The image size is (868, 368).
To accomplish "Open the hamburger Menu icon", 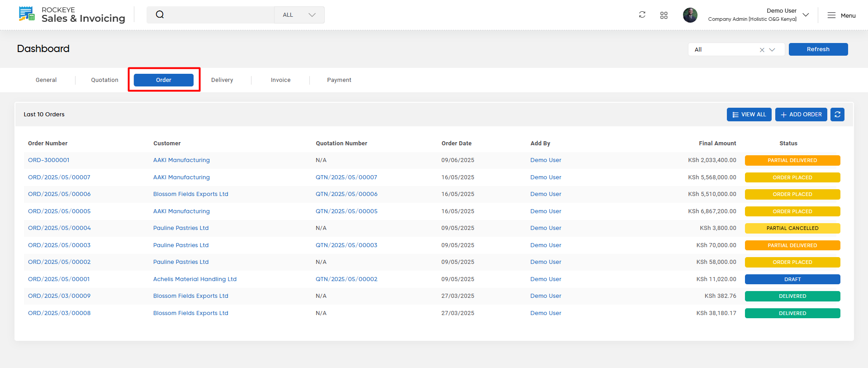I will tap(831, 15).
